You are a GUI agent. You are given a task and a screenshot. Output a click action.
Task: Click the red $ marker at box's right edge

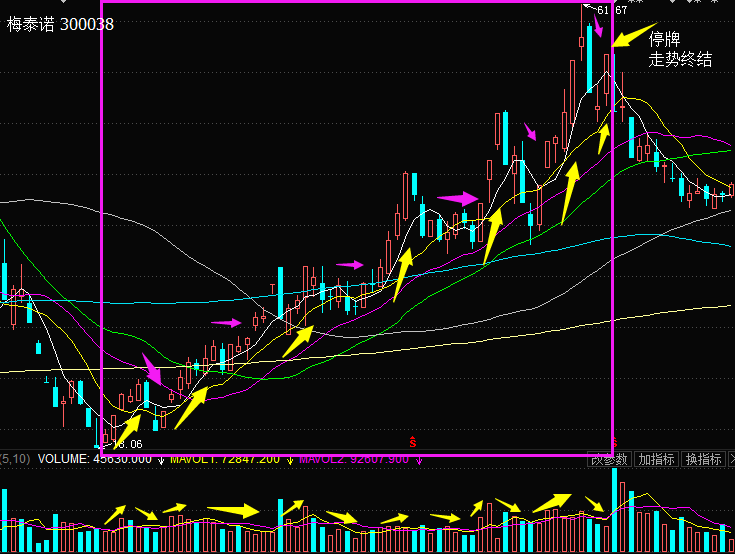[x=615, y=441]
